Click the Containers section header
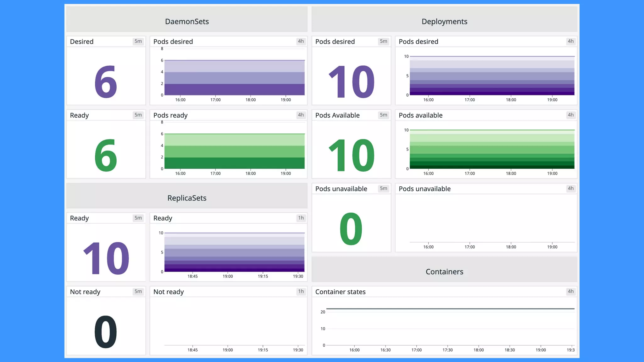The height and width of the screenshot is (362, 644). 444,271
